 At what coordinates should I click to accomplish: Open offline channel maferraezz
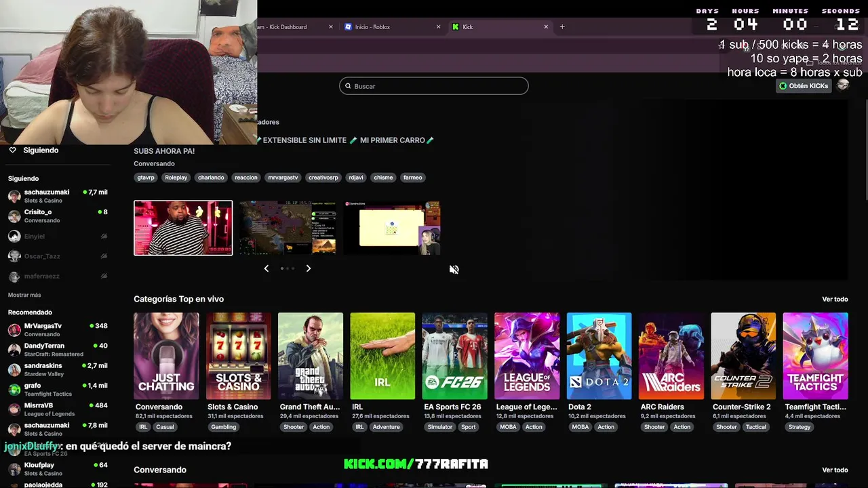pos(58,277)
